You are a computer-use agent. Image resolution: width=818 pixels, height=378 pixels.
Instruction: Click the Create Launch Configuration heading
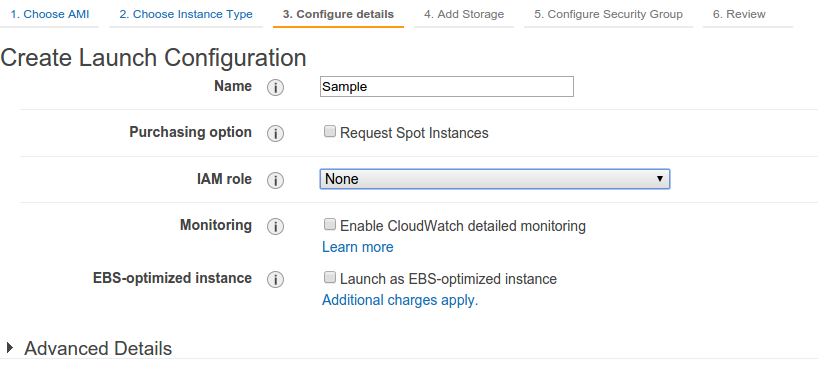pos(153,57)
